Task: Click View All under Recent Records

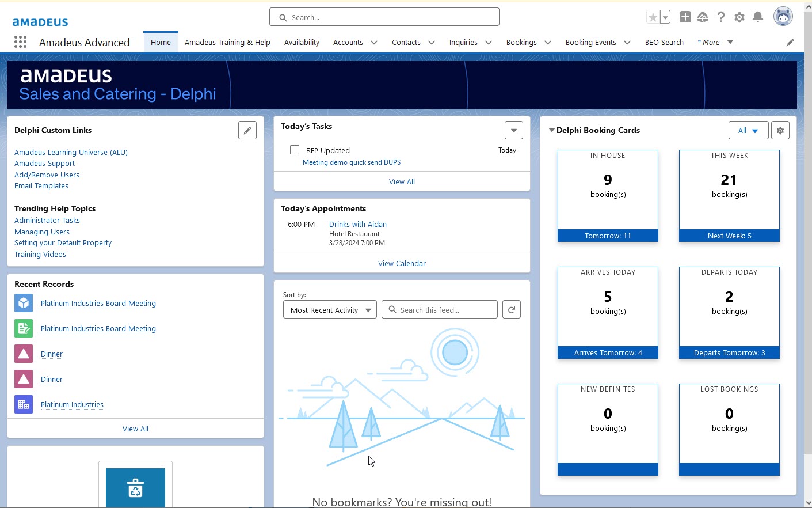Action: pos(135,429)
